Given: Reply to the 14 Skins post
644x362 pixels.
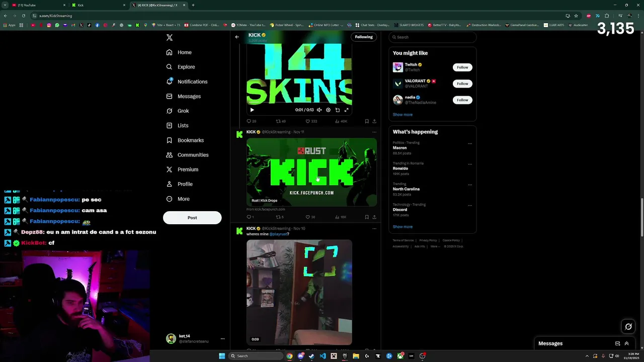Looking at the screenshot, I should [251, 121].
